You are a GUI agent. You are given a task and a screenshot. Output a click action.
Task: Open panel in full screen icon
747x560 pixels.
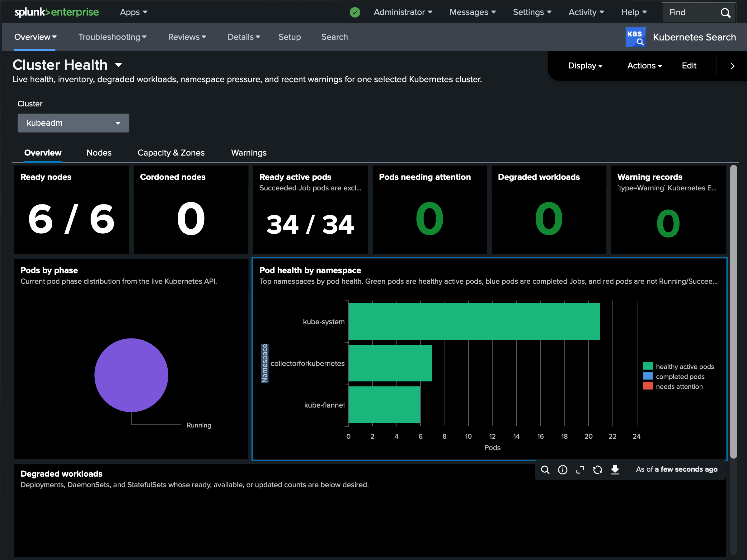[580, 469]
